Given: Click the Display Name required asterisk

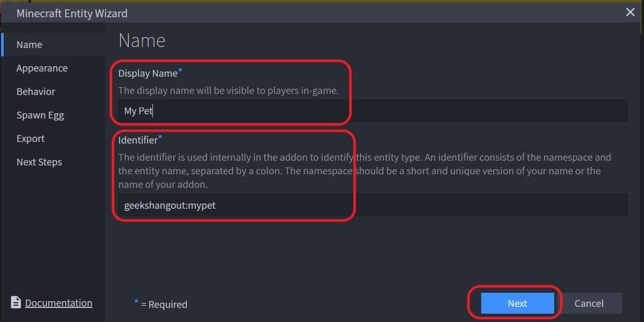Looking at the screenshot, I should [181, 69].
